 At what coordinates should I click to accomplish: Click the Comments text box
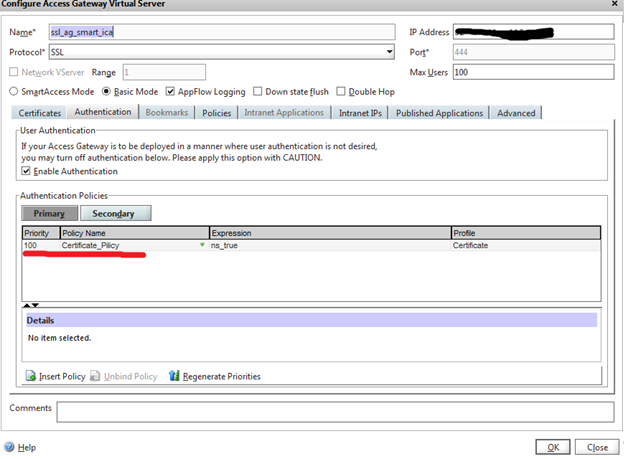335,412
